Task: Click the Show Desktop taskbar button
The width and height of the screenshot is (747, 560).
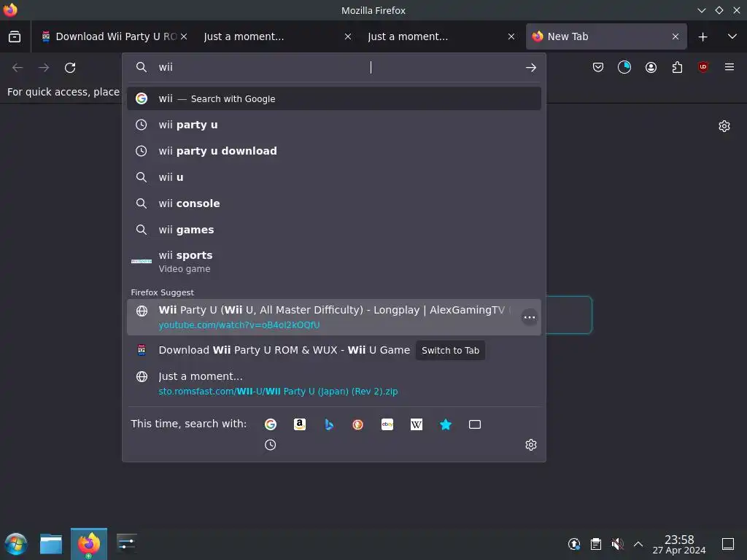Action: pyautogui.click(x=728, y=544)
